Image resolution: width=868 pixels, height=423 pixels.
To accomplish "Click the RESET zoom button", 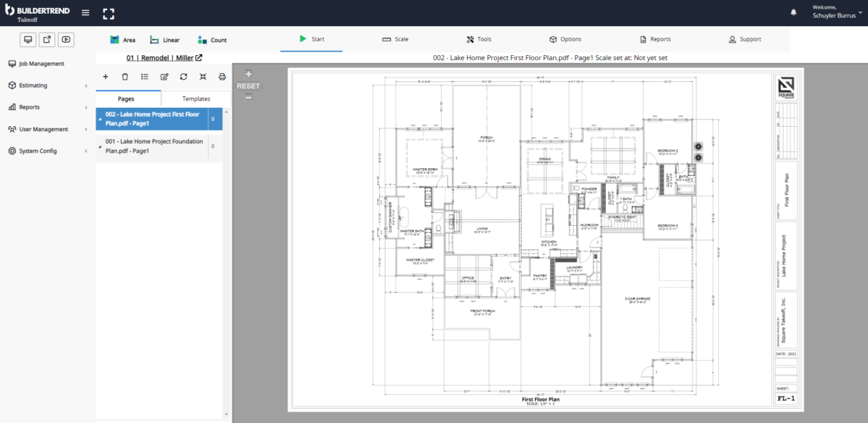I will 248,85.
